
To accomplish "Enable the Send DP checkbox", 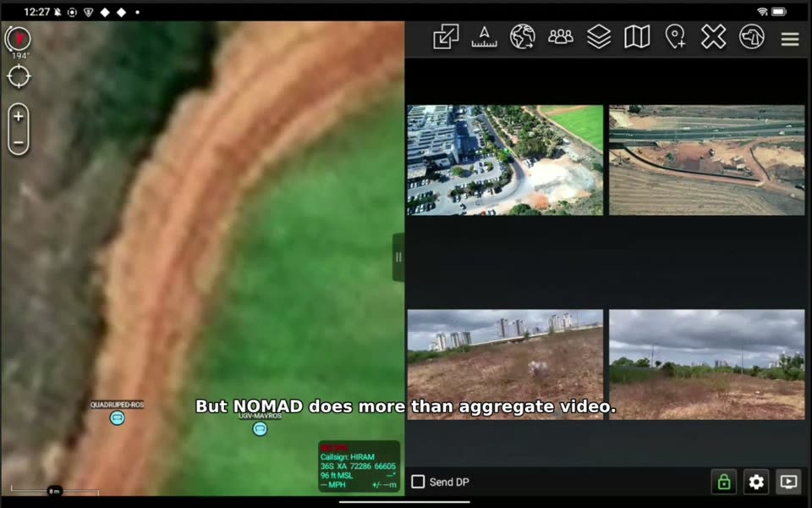I will click(418, 482).
